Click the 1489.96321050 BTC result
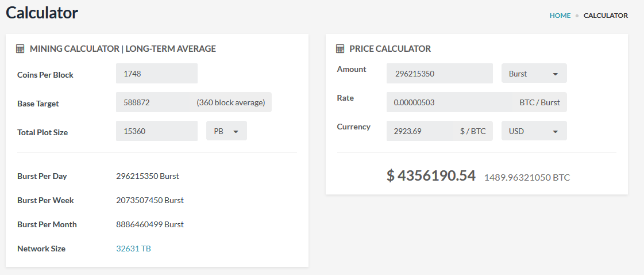 point(527,178)
